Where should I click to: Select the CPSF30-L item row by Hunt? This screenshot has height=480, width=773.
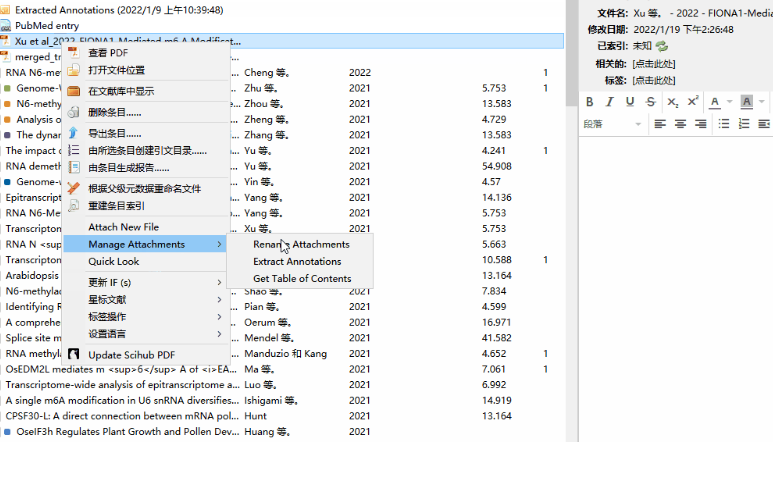click(x=282, y=416)
